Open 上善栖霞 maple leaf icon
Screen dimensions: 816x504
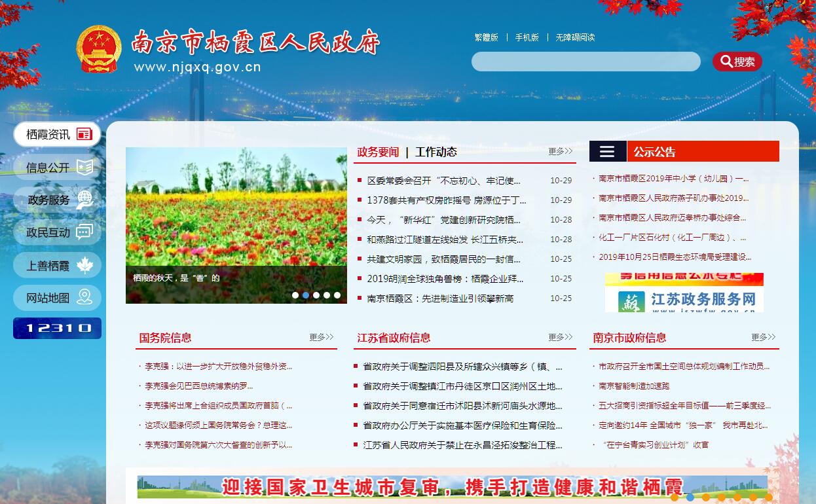[84, 265]
